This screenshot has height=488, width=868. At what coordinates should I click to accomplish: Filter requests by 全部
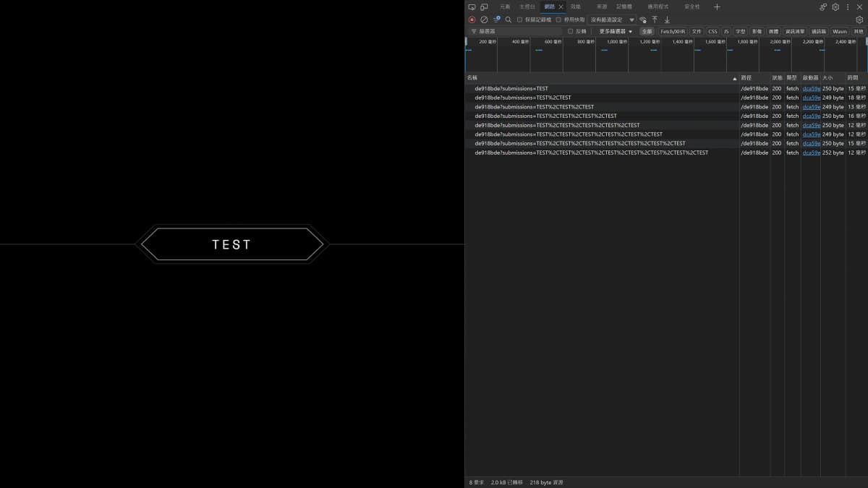647,31
